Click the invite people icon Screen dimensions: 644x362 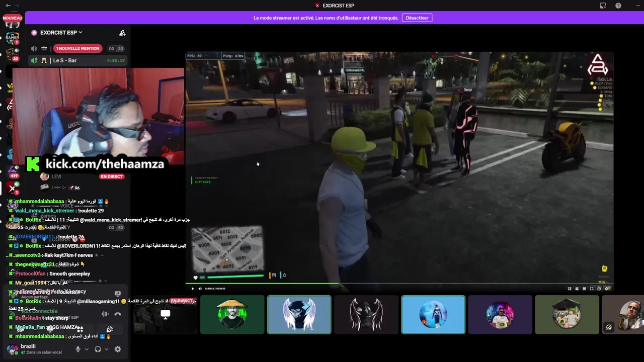click(x=122, y=33)
